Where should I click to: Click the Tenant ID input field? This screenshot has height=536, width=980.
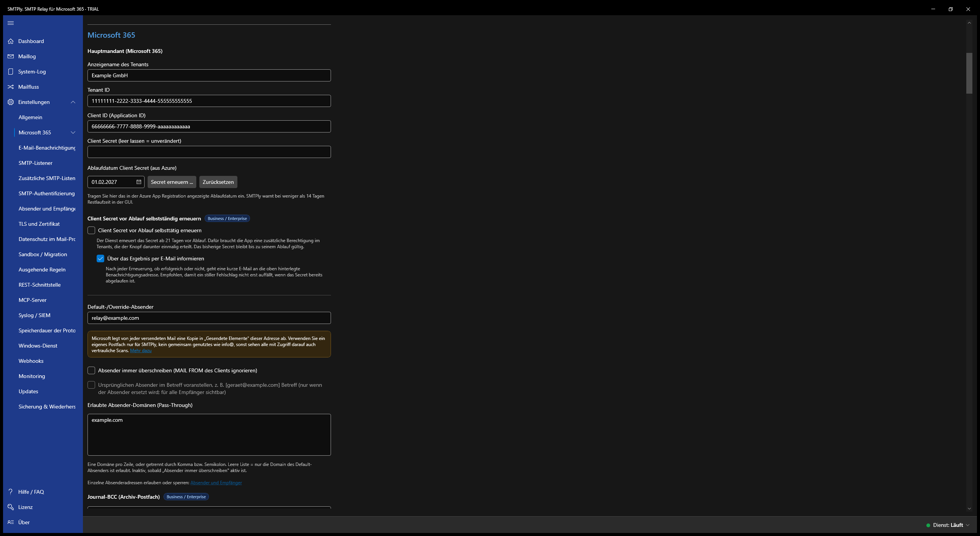click(209, 101)
